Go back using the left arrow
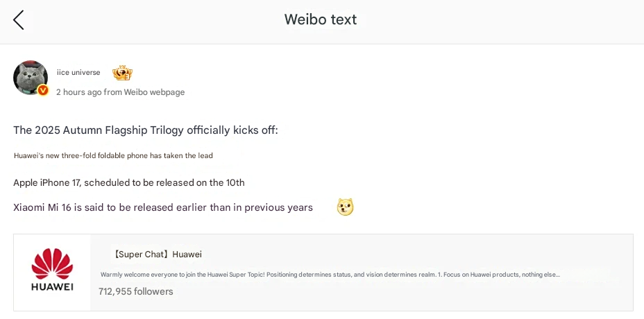The image size is (644, 319). [x=19, y=20]
